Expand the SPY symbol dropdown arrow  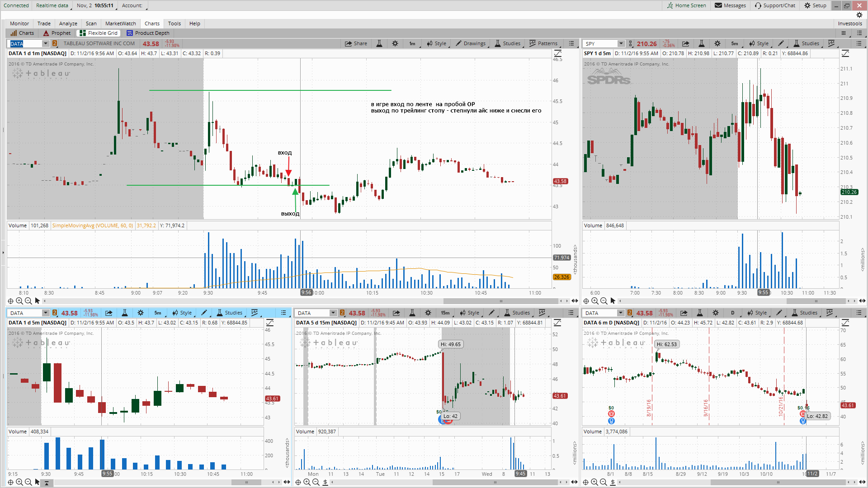pyautogui.click(x=621, y=43)
